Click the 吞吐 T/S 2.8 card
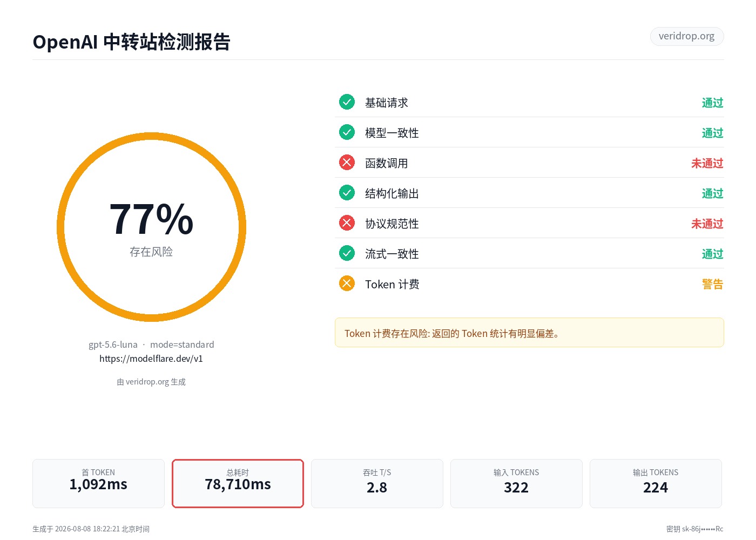Viewport: 756px width, 540px height. click(377, 483)
